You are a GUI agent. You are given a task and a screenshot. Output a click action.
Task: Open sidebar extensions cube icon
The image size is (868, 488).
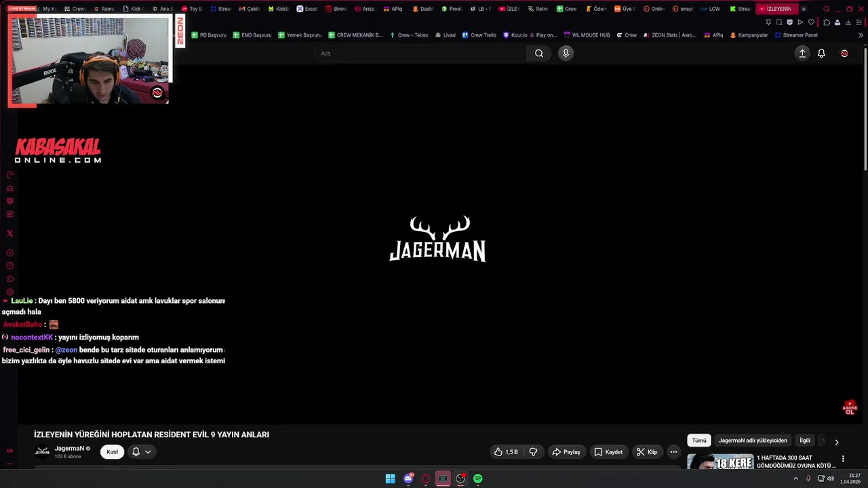pyautogui.click(x=9, y=279)
